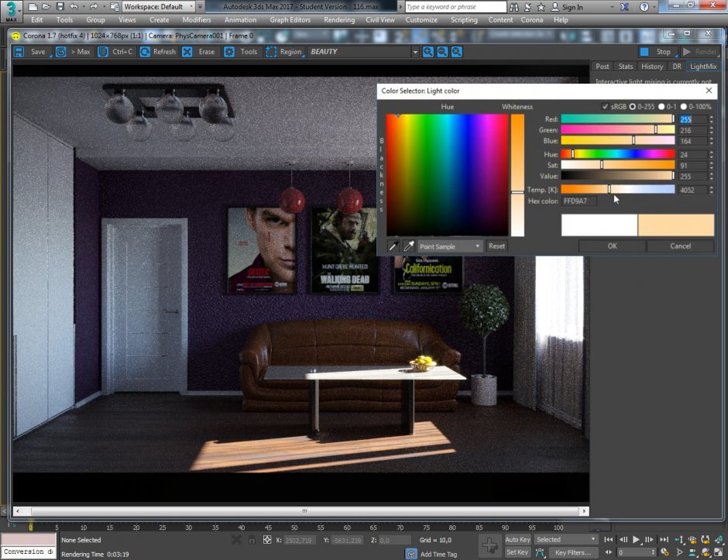The width and height of the screenshot is (728, 560).
Task: Click the favorites star icon in the title bar
Action: (x=541, y=7)
